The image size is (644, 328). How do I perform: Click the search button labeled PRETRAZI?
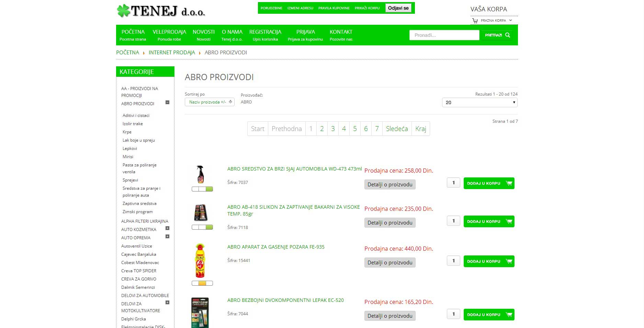pyautogui.click(x=497, y=35)
